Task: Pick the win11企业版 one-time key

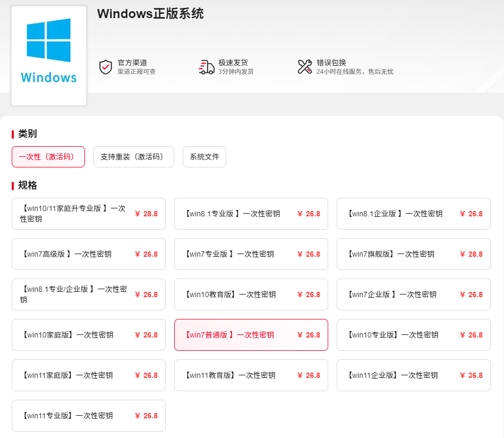Action: (414, 375)
